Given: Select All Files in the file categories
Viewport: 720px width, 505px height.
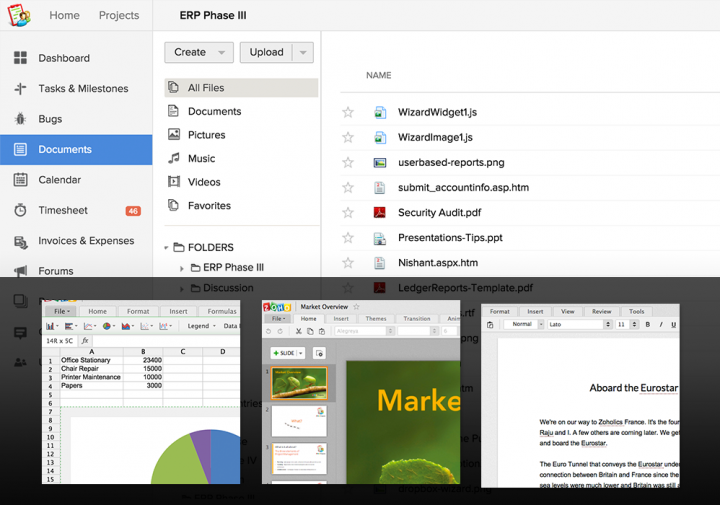Looking at the screenshot, I should point(241,88).
